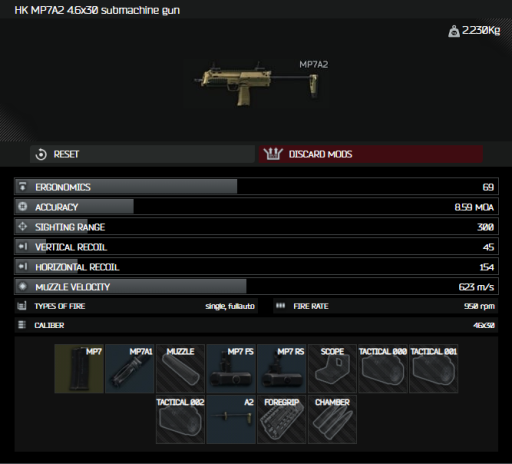Click the sighting range value 300
Image resolution: width=512 pixels, height=464 pixels.
click(x=485, y=227)
